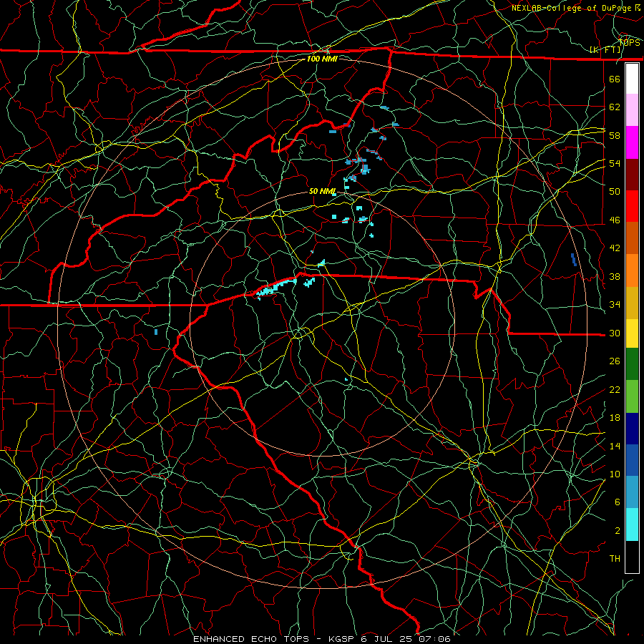644x644 pixels.
Task: Click the "26" scale value
Action: pos(615,361)
